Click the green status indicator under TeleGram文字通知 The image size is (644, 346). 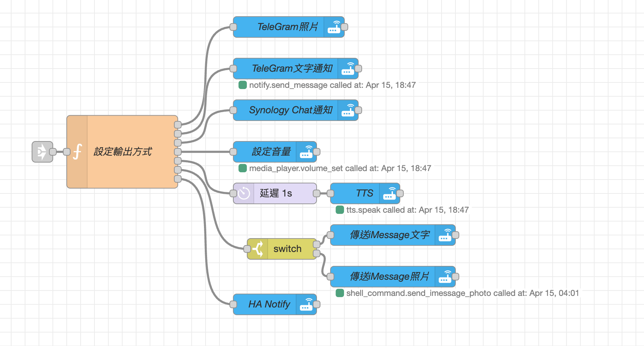243,85
